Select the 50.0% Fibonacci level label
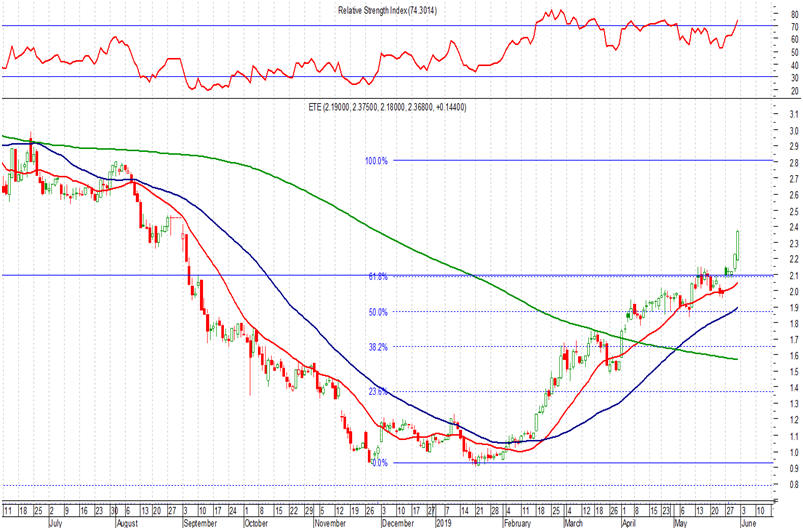The image size is (803, 530). click(x=378, y=313)
